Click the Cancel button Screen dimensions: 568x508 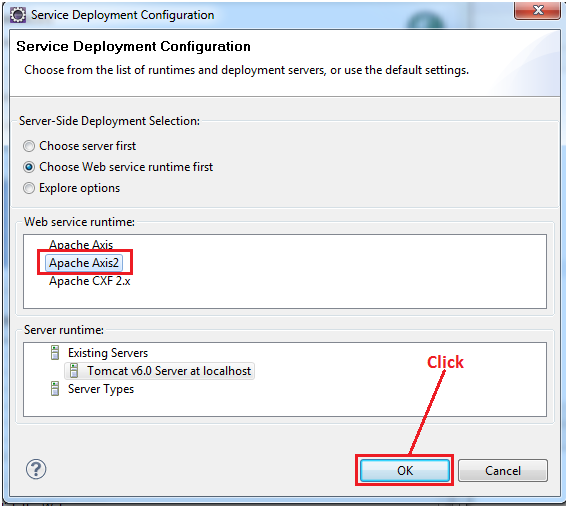503,470
